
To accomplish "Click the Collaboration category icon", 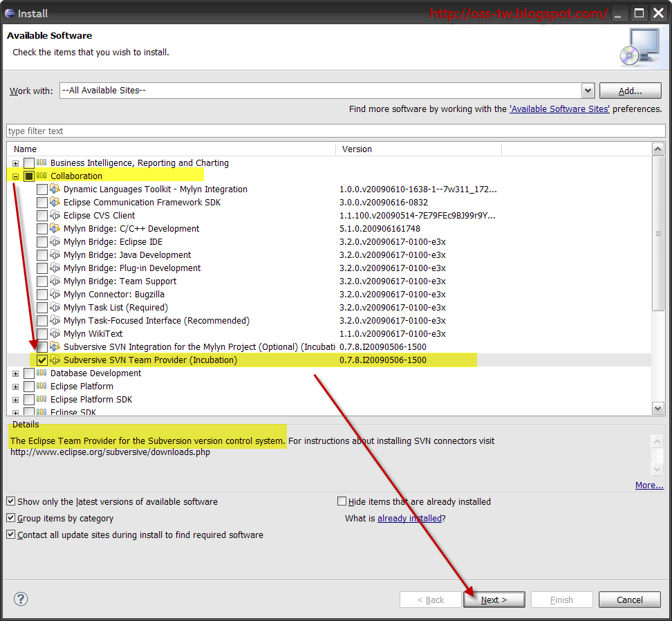I will tap(41, 176).
